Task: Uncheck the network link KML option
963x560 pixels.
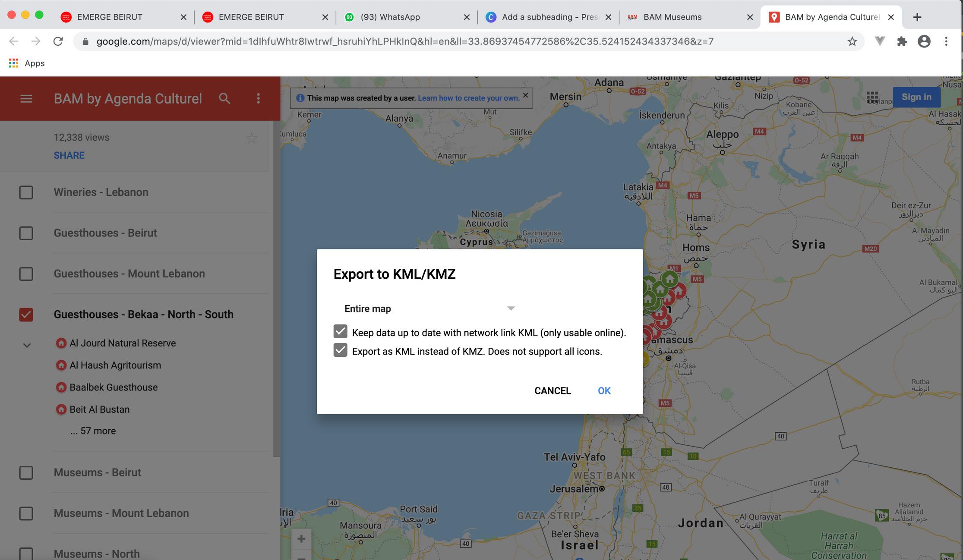Action: (x=340, y=332)
